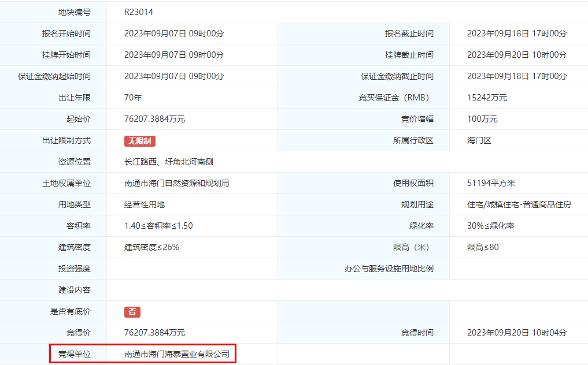Select the 土地权属单位 label
Image resolution: width=588 pixels, height=365 pixels.
click(66, 183)
